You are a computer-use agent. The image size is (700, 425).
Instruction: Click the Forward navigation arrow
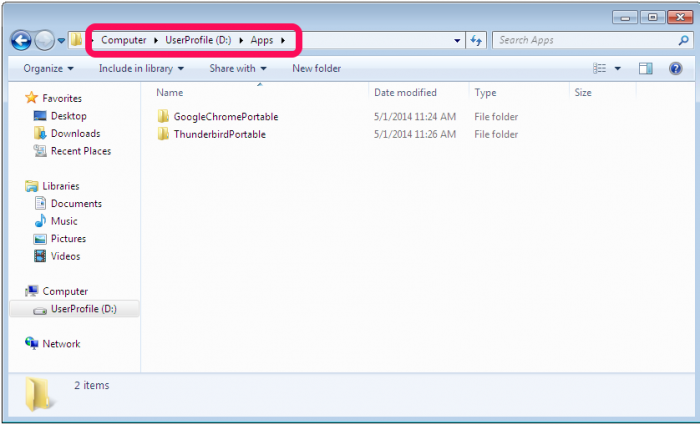pyautogui.click(x=44, y=41)
